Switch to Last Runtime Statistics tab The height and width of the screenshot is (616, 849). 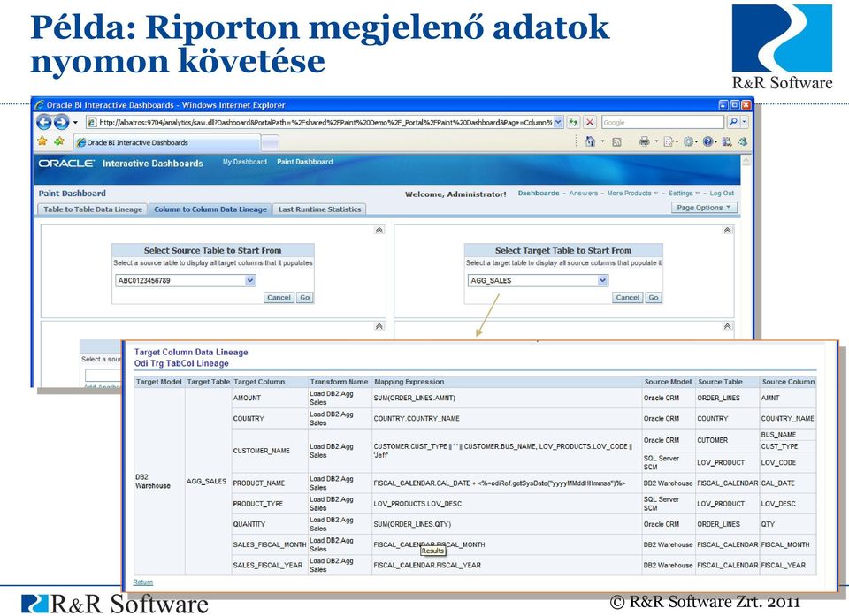[x=319, y=209]
